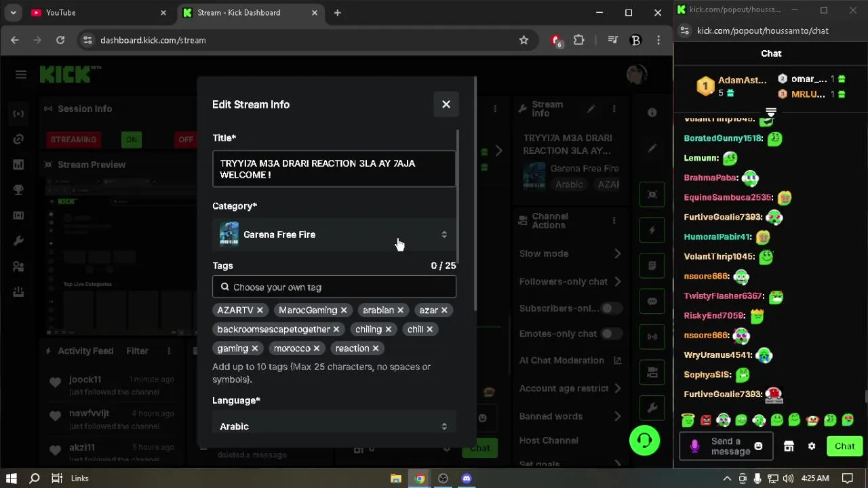This screenshot has height=488, width=868.
Task: Remove the backroomsescapetogether tag
Action: [336, 329]
